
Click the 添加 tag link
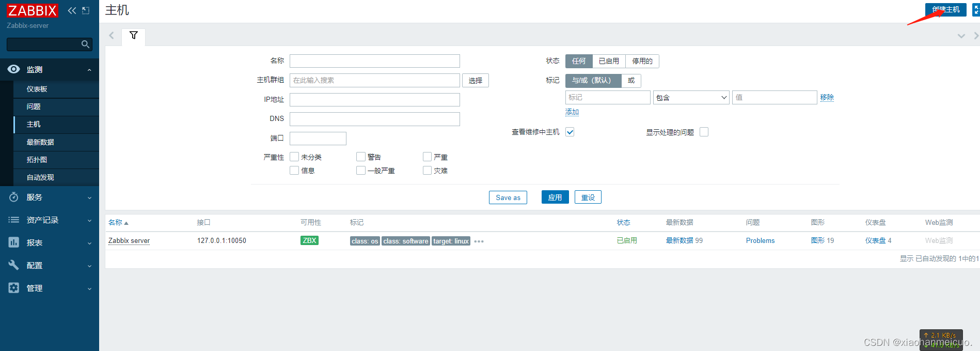[572, 112]
